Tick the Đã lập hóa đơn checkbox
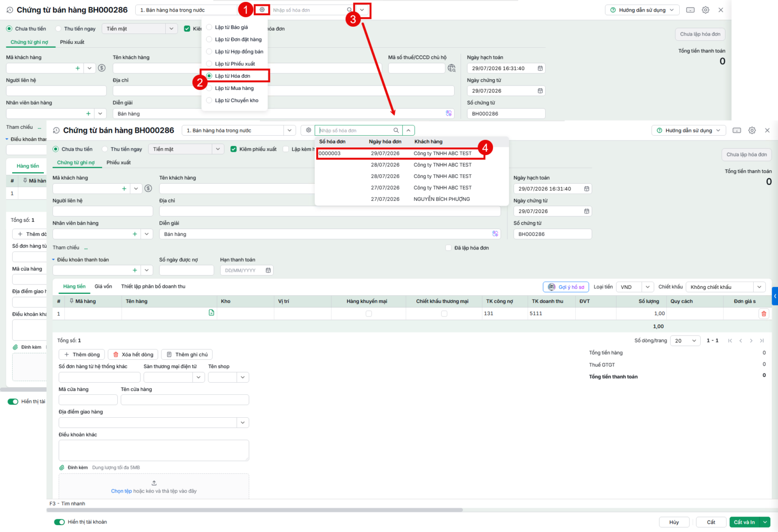The image size is (778, 532). [448, 248]
